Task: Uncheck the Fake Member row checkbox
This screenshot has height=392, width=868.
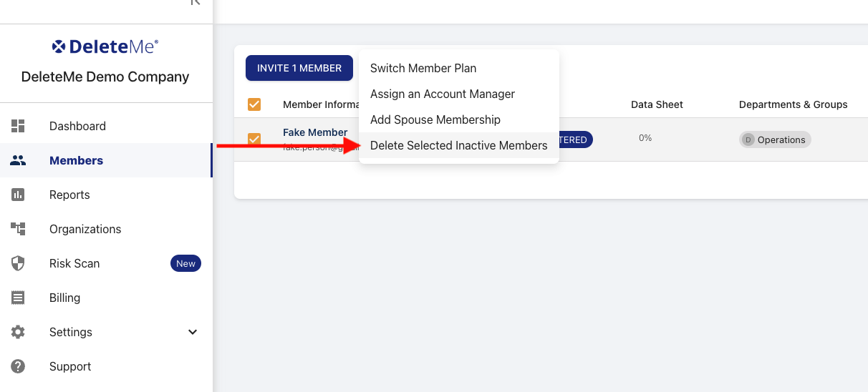Action: tap(254, 139)
